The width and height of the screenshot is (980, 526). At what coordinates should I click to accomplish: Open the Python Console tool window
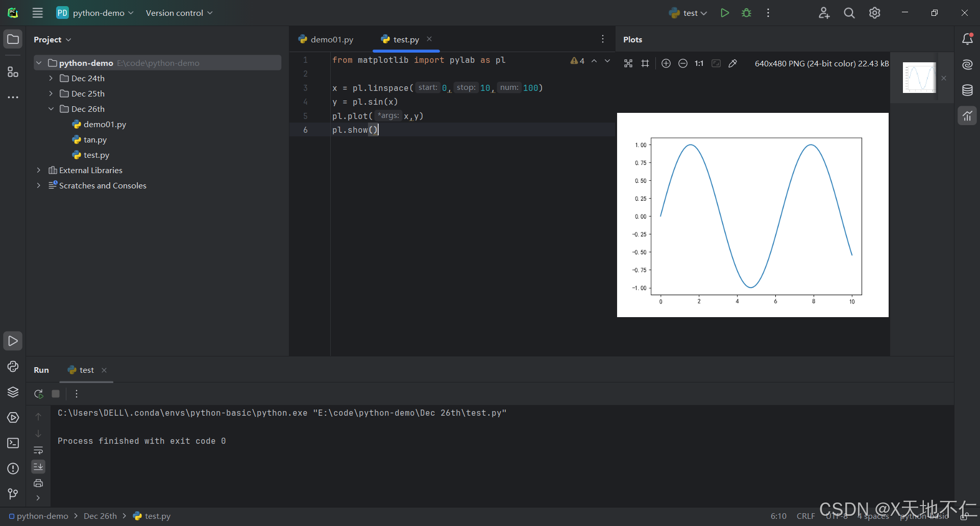click(13, 367)
